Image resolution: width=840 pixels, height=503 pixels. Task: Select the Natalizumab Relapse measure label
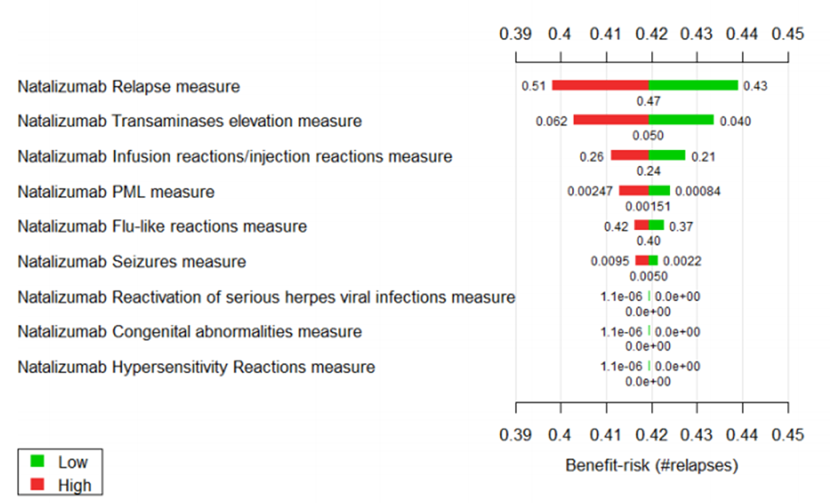coord(128,86)
